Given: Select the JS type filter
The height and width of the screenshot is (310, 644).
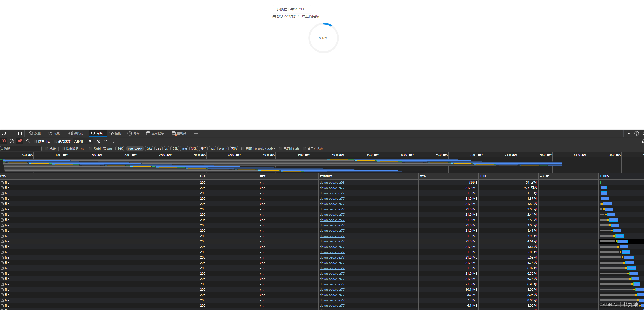Looking at the screenshot, I should [x=166, y=149].
